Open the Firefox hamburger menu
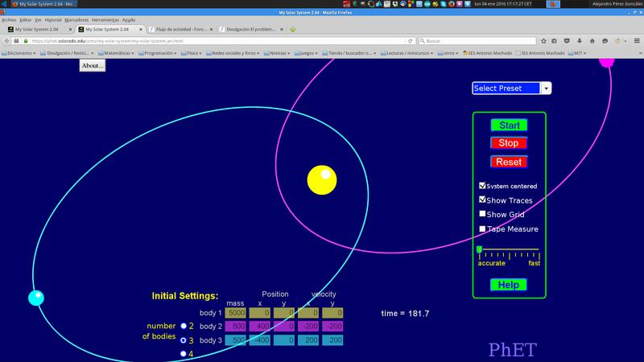The width and height of the screenshot is (644, 362). click(636, 40)
